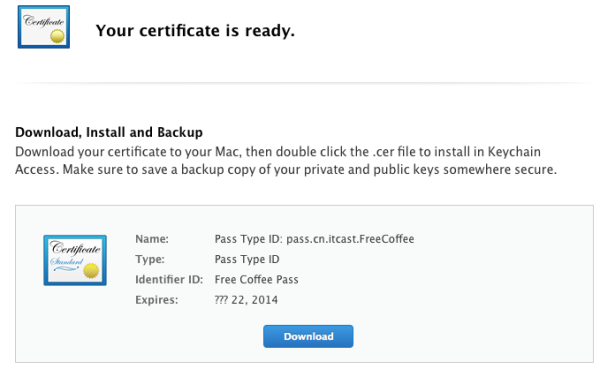Image resolution: width=600 pixels, height=369 pixels.
Task: Click the gold seal on Standard certificate icon
Action: [x=91, y=271]
